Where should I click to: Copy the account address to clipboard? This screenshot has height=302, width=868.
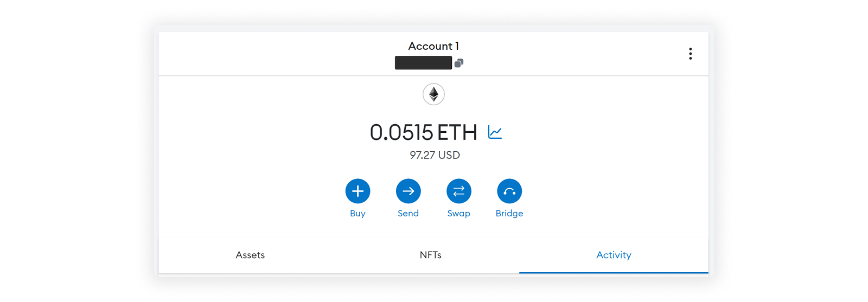[x=459, y=63]
